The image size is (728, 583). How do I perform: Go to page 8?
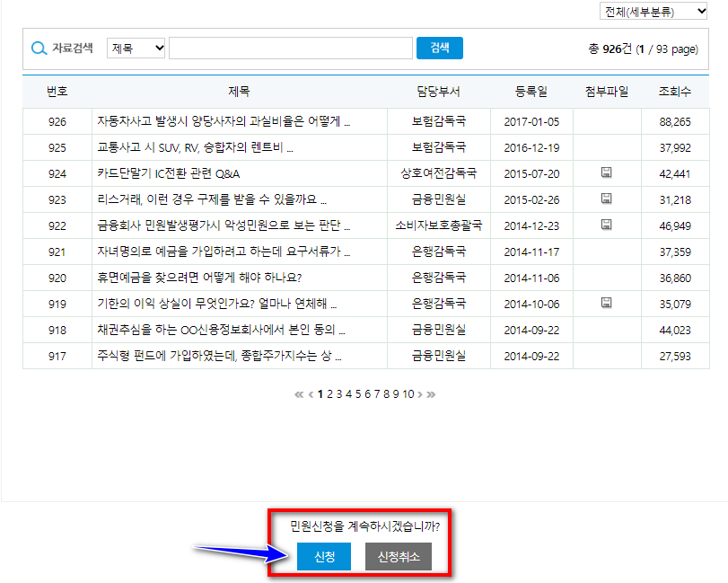[386, 394]
